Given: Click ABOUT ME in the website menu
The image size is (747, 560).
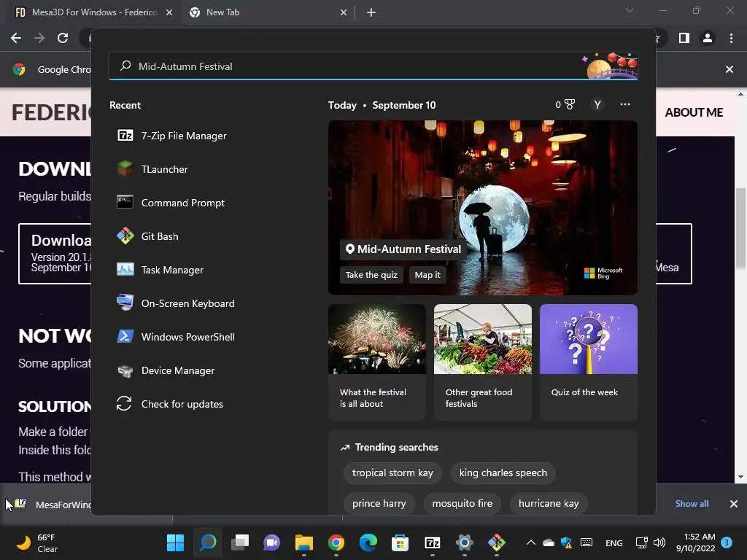Looking at the screenshot, I should tap(694, 112).
